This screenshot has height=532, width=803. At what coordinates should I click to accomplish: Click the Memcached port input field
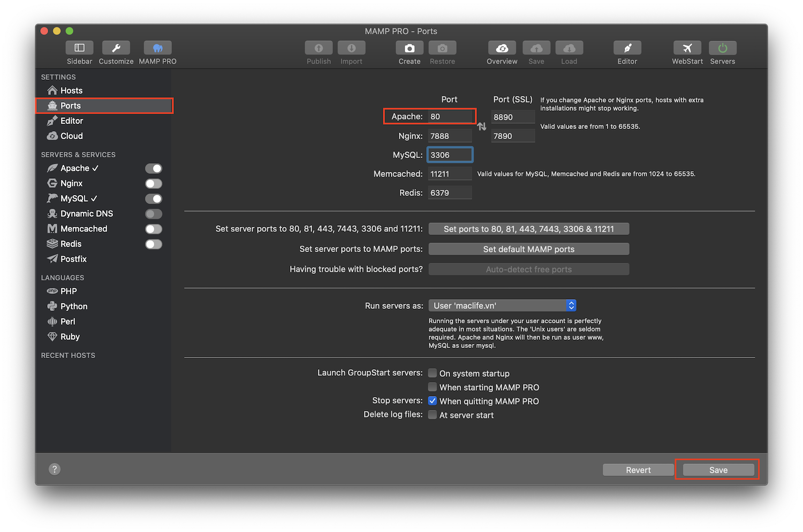point(450,174)
